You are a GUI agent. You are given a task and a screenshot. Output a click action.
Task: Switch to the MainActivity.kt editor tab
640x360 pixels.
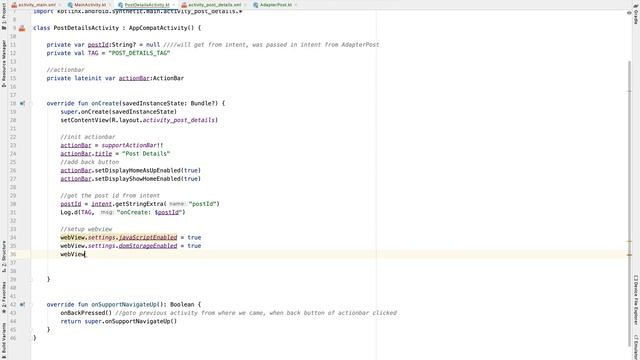[90, 5]
